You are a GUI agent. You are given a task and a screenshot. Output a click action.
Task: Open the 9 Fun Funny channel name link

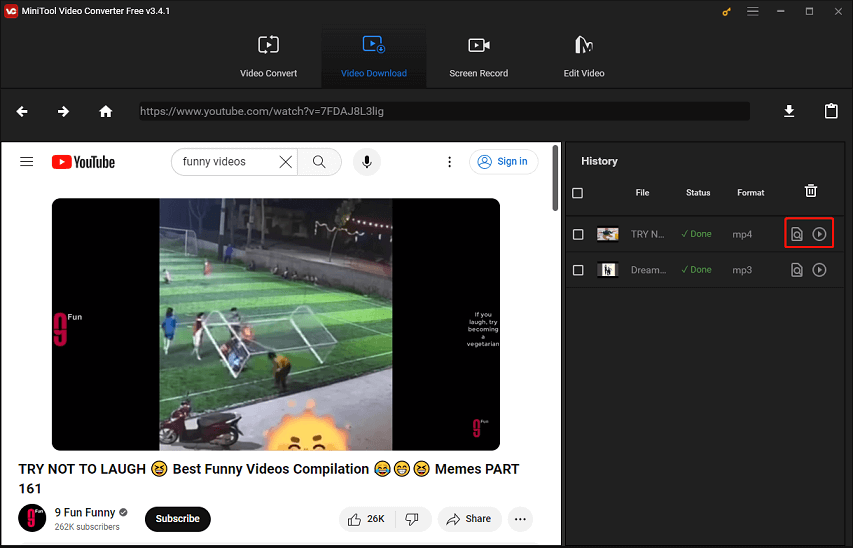(85, 512)
